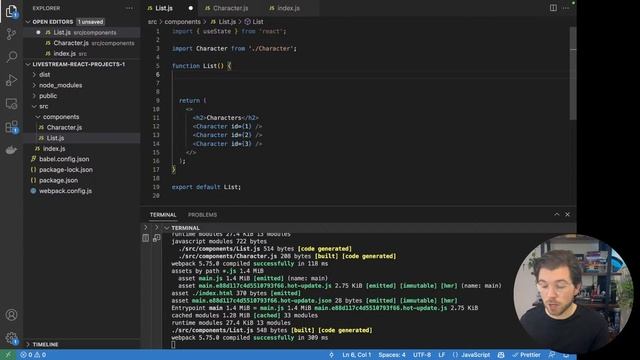The width and height of the screenshot is (640, 360).
Task: Show errors and warnings count in status bar
Action: coord(33,355)
